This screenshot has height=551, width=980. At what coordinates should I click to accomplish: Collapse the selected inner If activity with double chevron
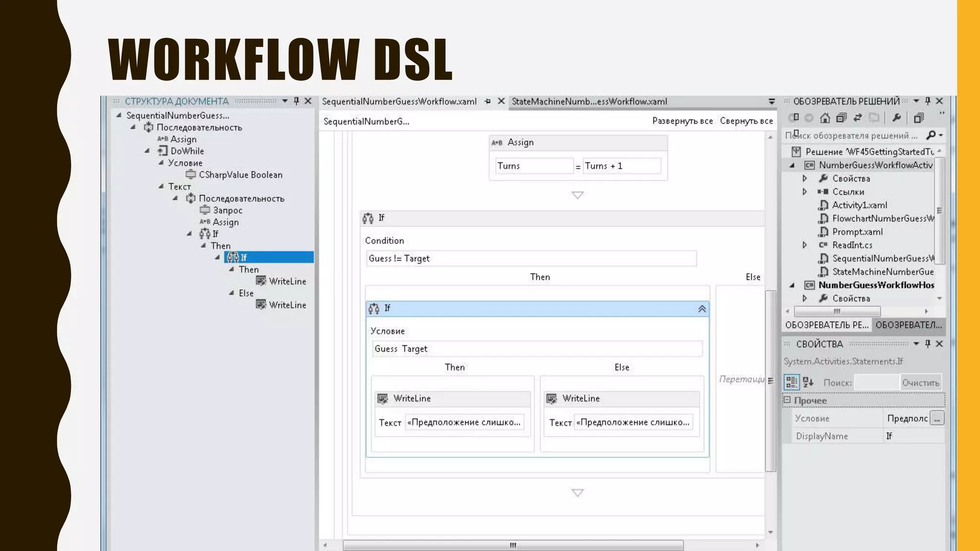tap(702, 309)
